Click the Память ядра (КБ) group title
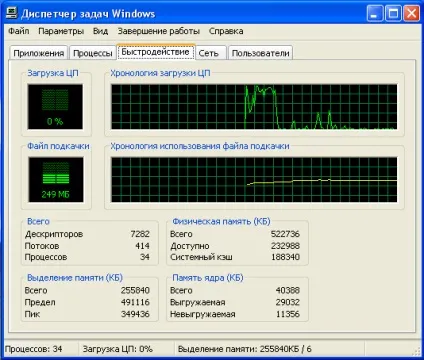This screenshot has height=360, width=424. [x=208, y=277]
